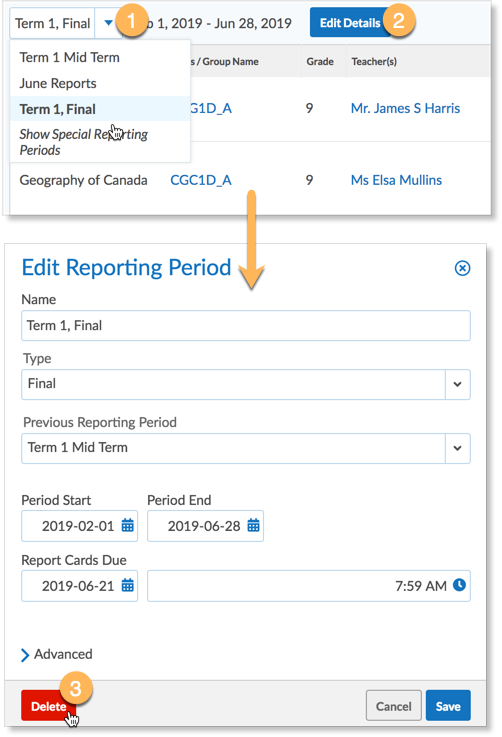
Task: Open teacher Mr. James S Harris link
Action: click(x=405, y=108)
